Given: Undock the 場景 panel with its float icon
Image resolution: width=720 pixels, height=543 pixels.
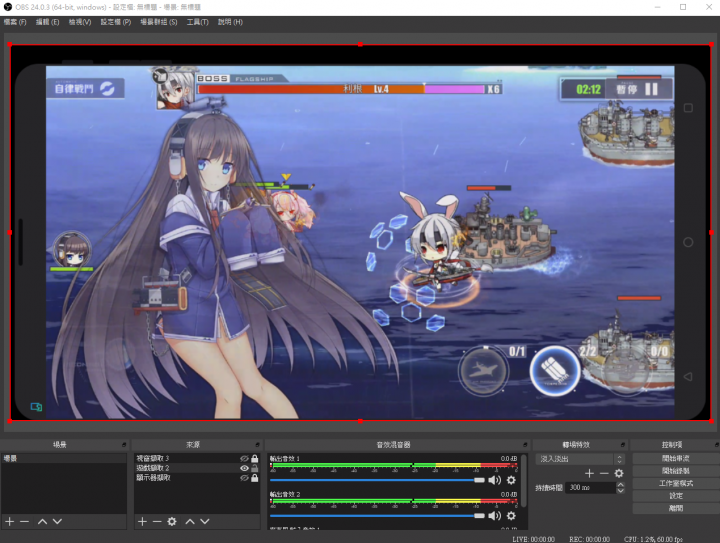Looking at the screenshot, I should click(124, 445).
